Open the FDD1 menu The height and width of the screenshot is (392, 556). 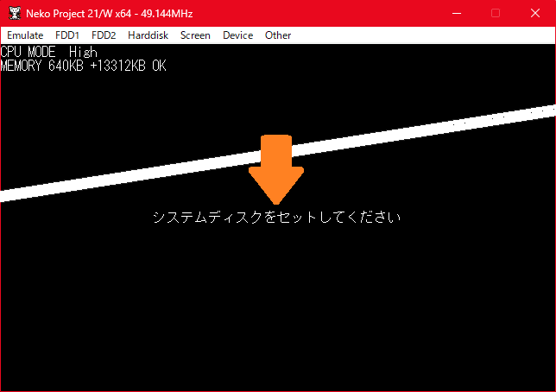[67, 35]
